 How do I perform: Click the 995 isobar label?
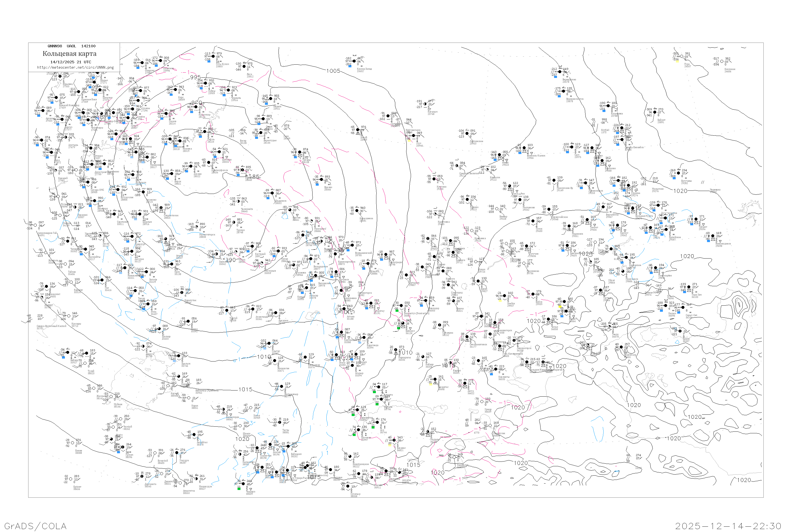point(196,77)
